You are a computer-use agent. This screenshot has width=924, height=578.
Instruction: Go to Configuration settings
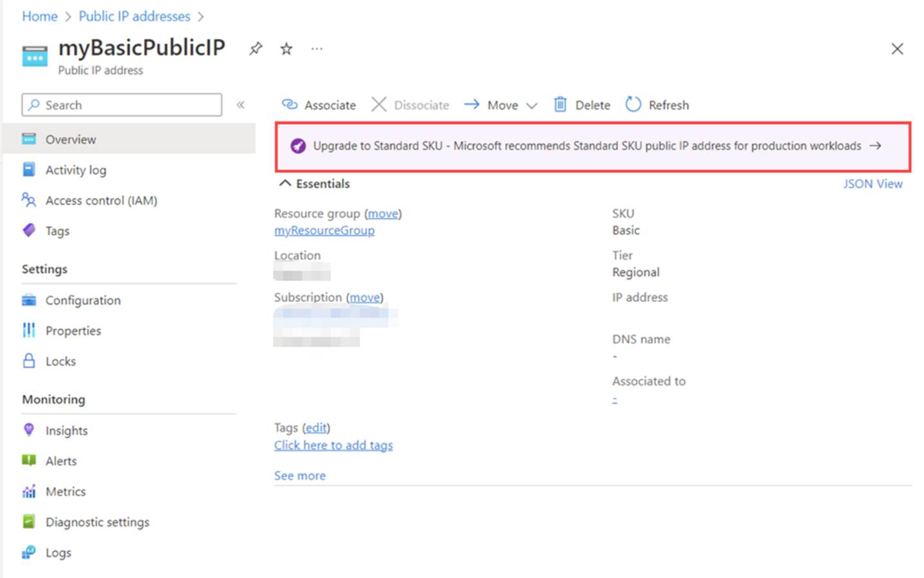click(82, 301)
